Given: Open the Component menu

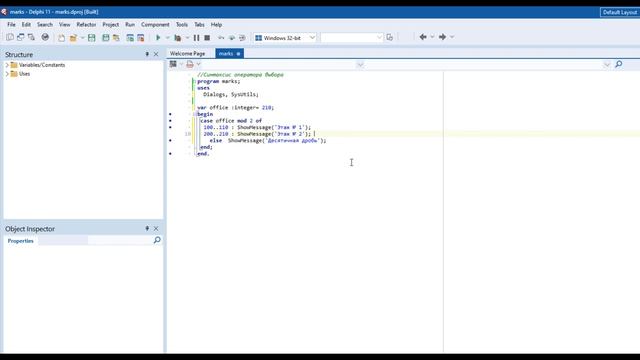Looking at the screenshot, I should pyautogui.click(x=155, y=24).
